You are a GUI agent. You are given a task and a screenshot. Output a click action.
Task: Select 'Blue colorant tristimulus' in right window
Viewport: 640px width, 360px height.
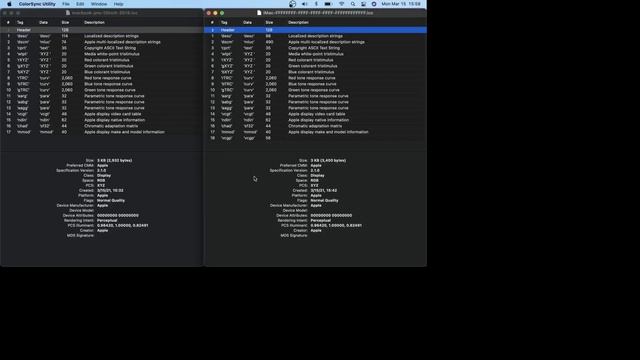(315, 72)
